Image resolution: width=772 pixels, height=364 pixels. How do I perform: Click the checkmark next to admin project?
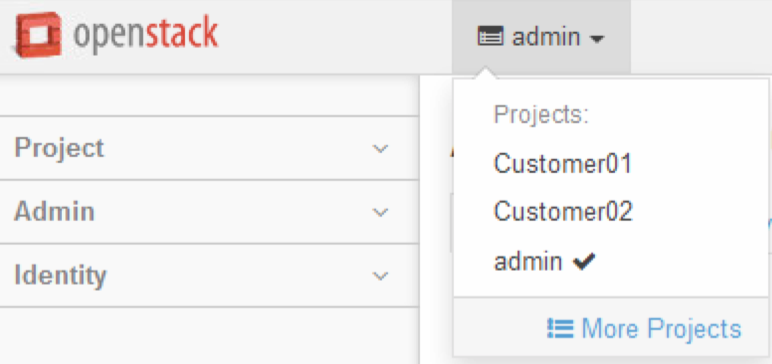[x=584, y=261]
